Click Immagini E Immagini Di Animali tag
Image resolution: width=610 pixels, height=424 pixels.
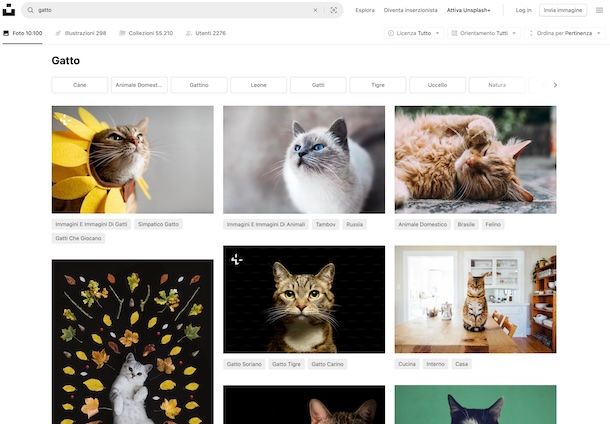[266, 224]
